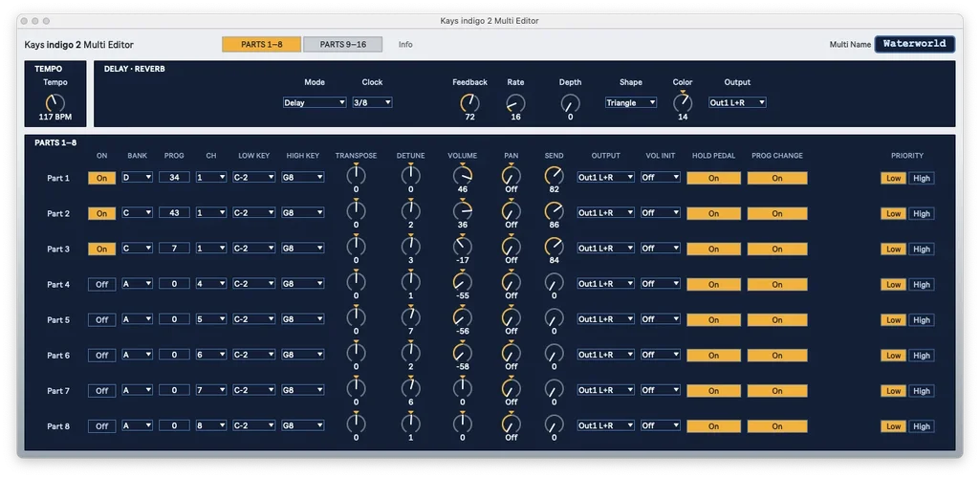The image size is (980, 478).
Task: Click Part 1 Send knob showing 82
Action: click(554, 176)
